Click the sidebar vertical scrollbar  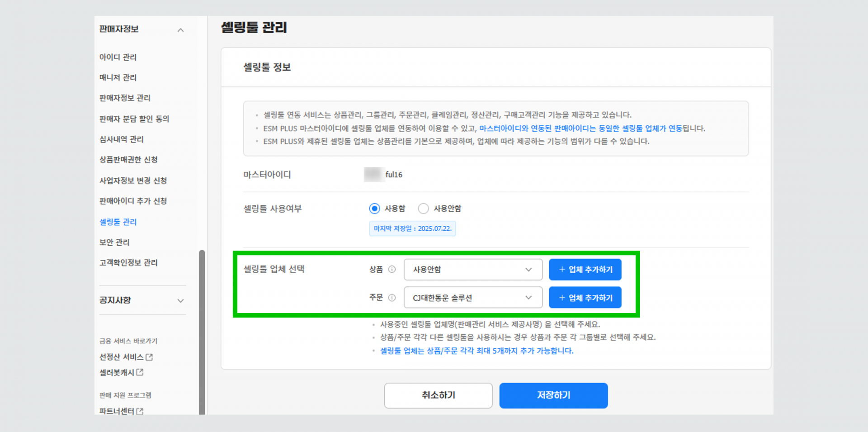tap(202, 330)
